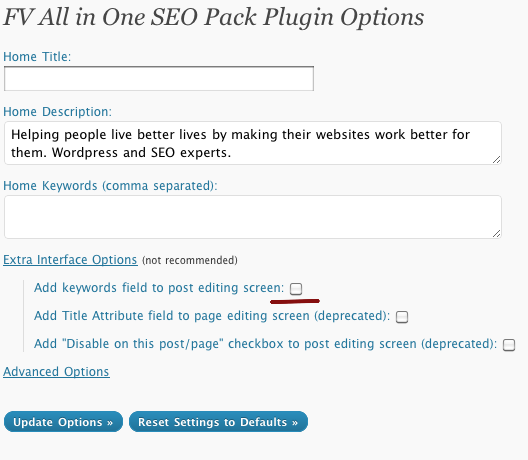Click Reset Settings to Defaults button

pos(218,422)
